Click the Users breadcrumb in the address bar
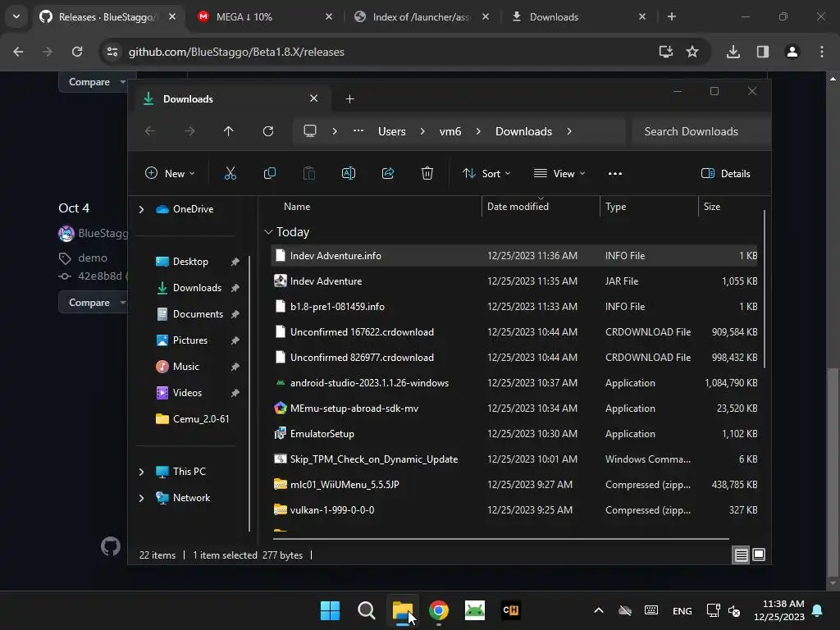 pos(391,131)
